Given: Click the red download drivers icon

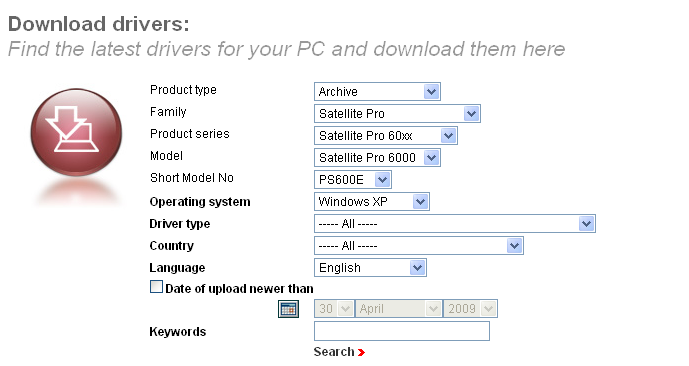Looking at the screenshot, I should [76, 132].
